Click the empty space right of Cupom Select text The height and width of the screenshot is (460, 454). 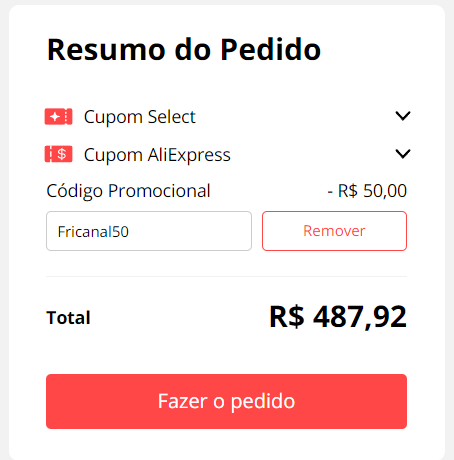[x=295, y=117]
